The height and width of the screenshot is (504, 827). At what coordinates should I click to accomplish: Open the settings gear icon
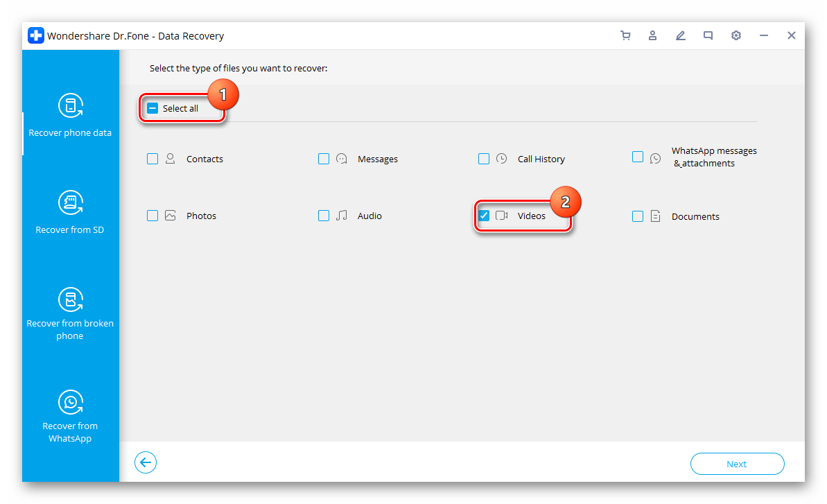[735, 35]
